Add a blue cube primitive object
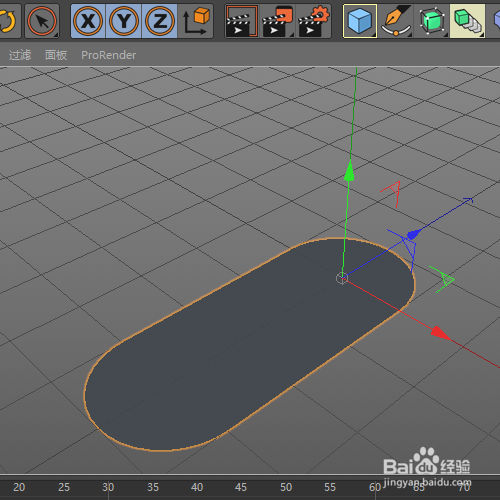The height and width of the screenshot is (500, 500). 360,21
